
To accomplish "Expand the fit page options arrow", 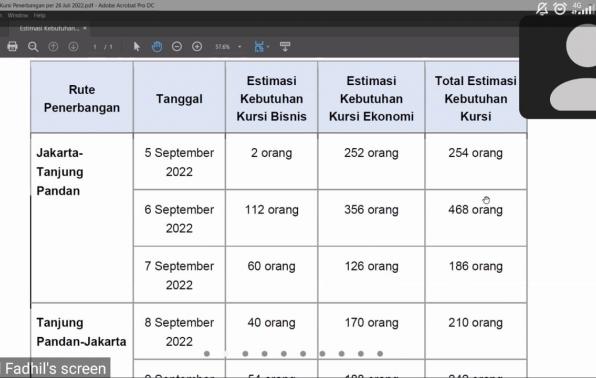I will 268,47.
